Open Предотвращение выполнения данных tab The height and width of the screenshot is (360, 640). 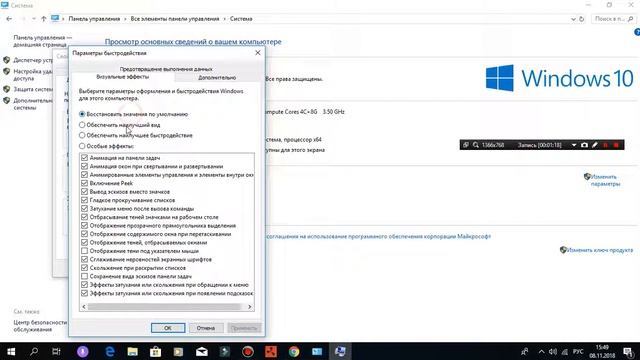point(166,69)
